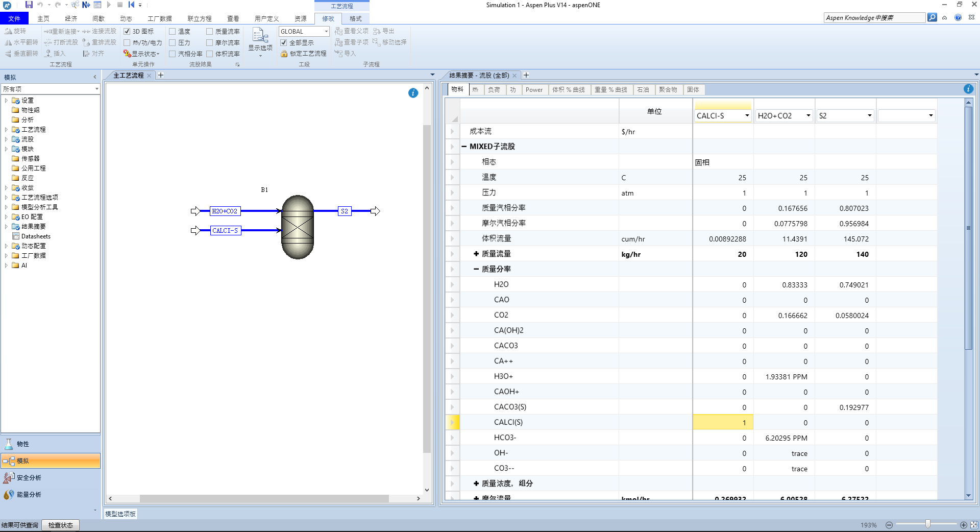Open the S2 stream column dropdown
Screen dimensions: 980x532
869,116
